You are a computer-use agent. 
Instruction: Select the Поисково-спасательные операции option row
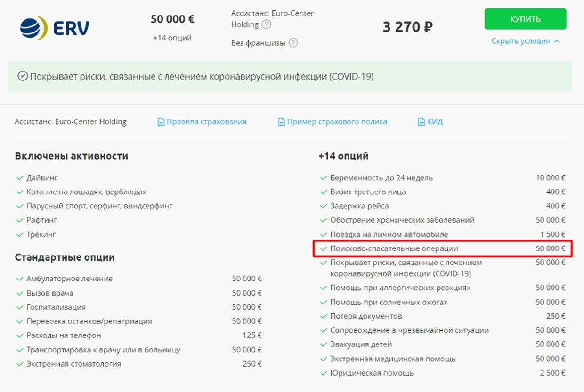(443, 248)
